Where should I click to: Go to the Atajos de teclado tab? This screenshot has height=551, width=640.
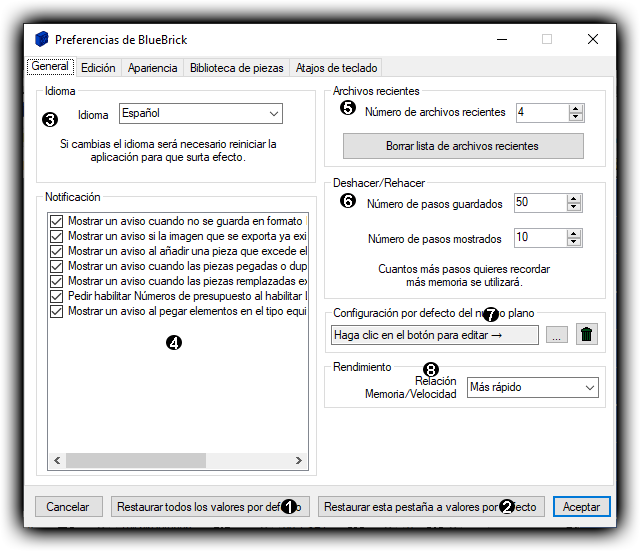pyautogui.click(x=336, y=68)
